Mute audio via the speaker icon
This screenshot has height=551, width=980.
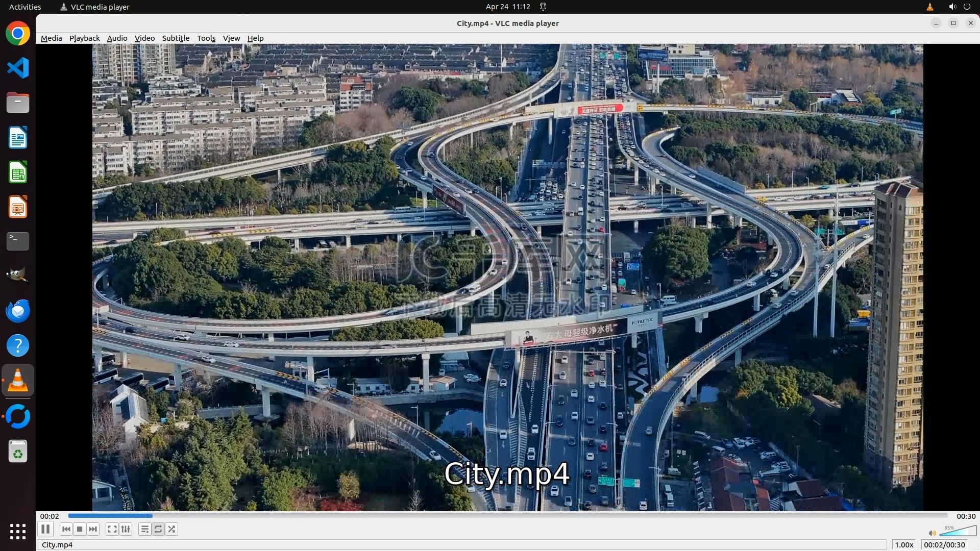[x=932, y=533]
